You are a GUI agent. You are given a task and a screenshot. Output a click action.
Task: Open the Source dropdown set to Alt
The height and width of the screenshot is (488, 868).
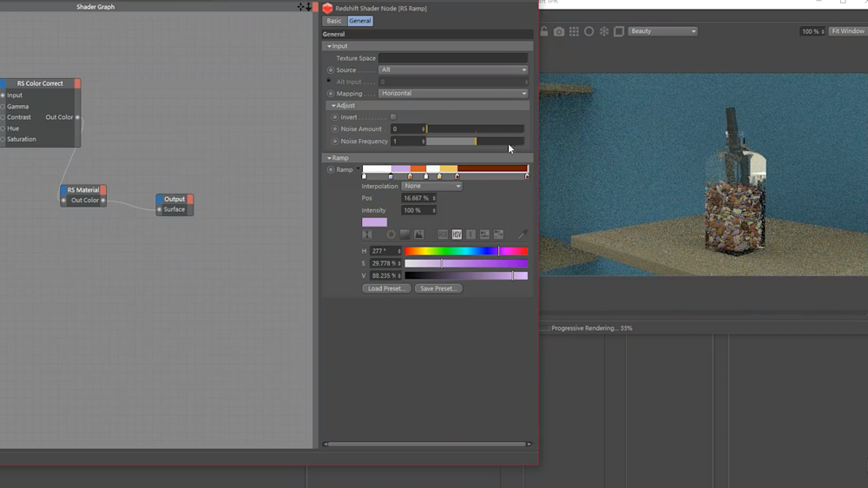tap(453, 69)
